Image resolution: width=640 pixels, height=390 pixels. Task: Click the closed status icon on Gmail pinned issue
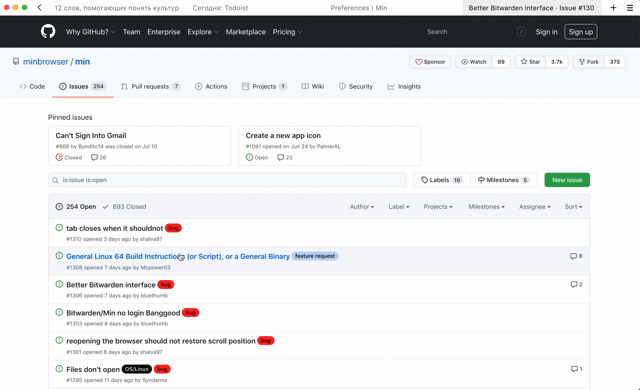59,157
